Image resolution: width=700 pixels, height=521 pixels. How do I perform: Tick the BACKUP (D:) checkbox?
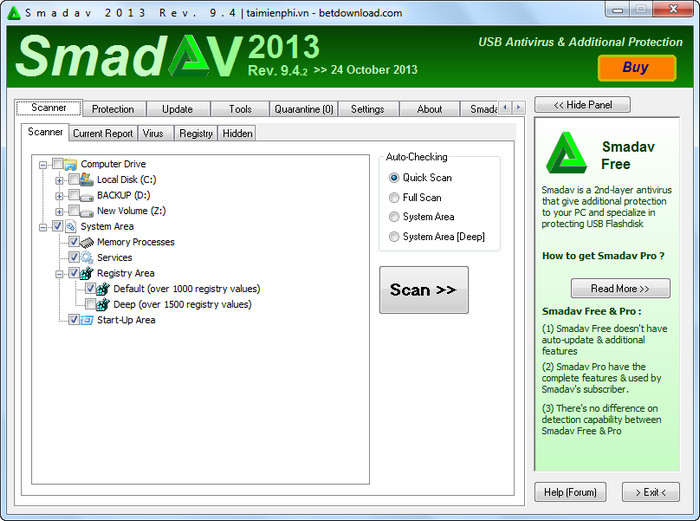[x=74, y=195]
